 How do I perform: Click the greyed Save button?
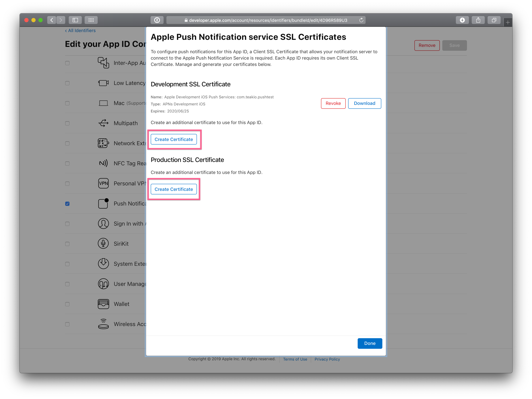tap(454, 45)
